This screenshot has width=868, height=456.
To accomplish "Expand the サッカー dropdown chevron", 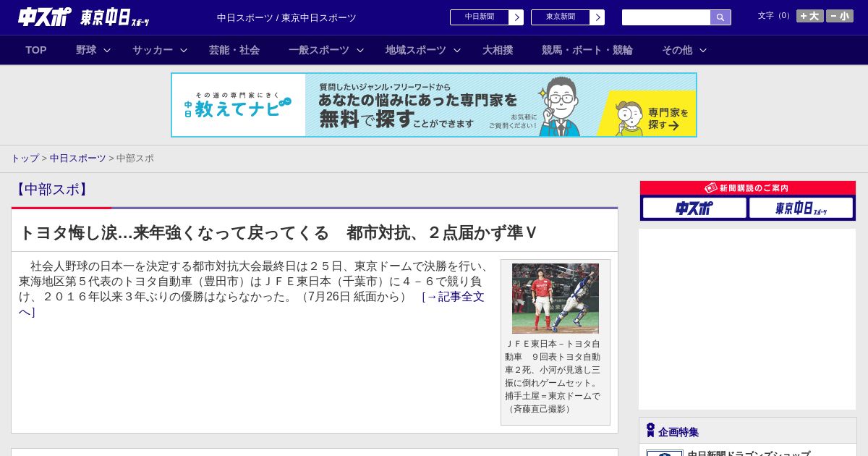I will (x=184, y=51).
